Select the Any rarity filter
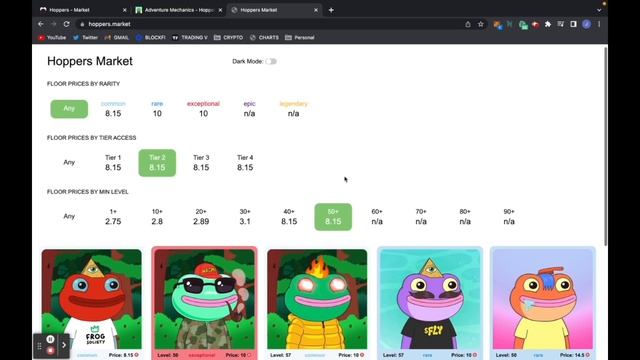This screenshot has height=360, width=640. [x=69, y=109]
